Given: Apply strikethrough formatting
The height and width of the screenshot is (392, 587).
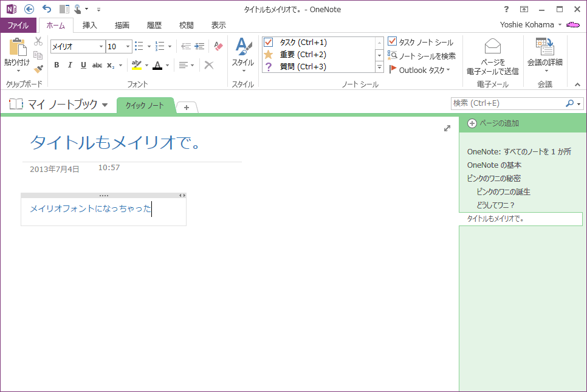Looking at the screenshot, I should [97, 65].
